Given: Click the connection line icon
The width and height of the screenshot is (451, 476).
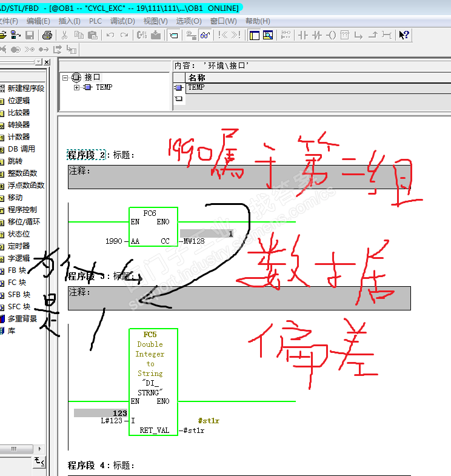Looking at the screenshot, I should pyautogui.click(x=386, y=35).
